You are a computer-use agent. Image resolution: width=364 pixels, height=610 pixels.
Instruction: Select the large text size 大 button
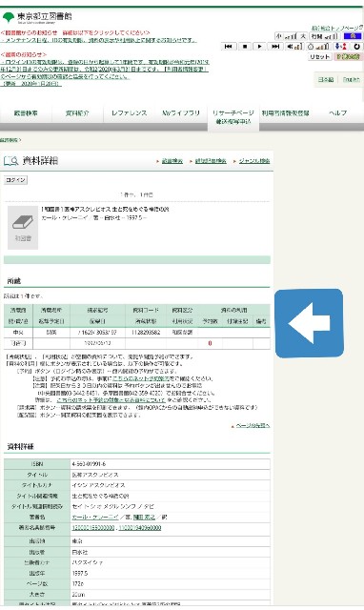(x=303, y=36)
